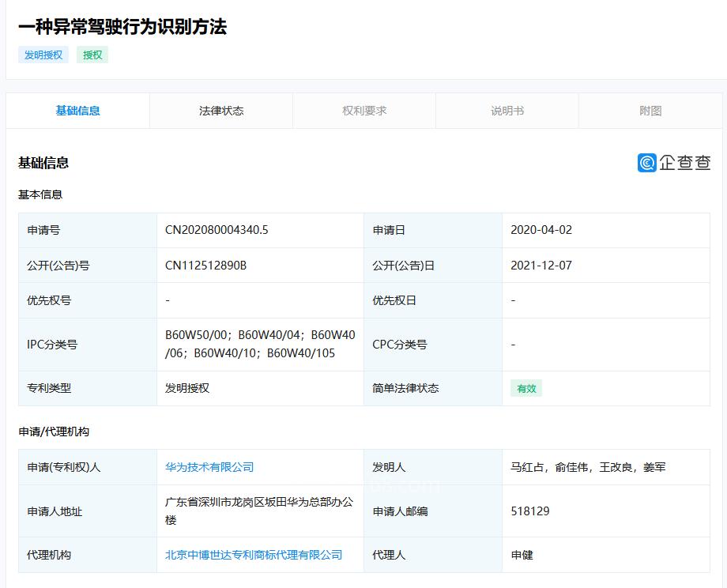The height and width of the screenshot is (588, 727).
Task: Open the 法律状态 tab
Action: pyautogui.click(x=221, y=111)
